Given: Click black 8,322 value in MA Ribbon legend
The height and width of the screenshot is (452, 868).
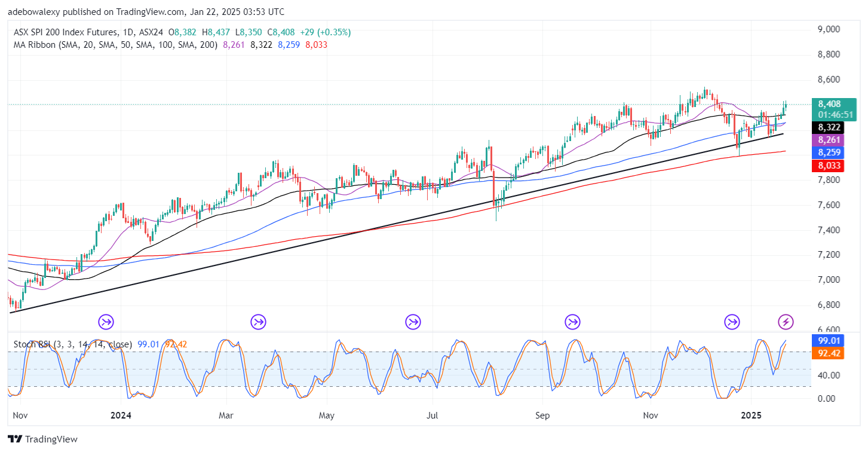Looking at the screenshot, I should [x=261, y=45].
